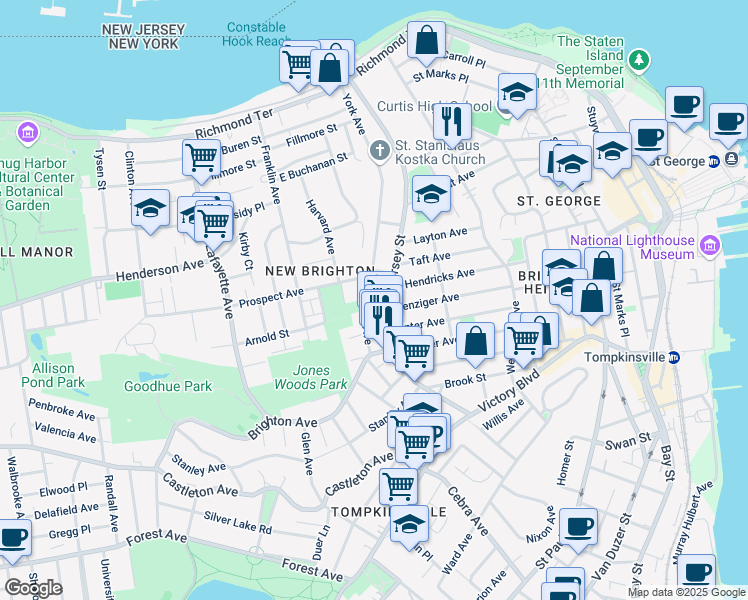Screen dimensions: 748x600
Task: Click the coffee cup marker near Gregg Pl
Action: coord(13,539)
